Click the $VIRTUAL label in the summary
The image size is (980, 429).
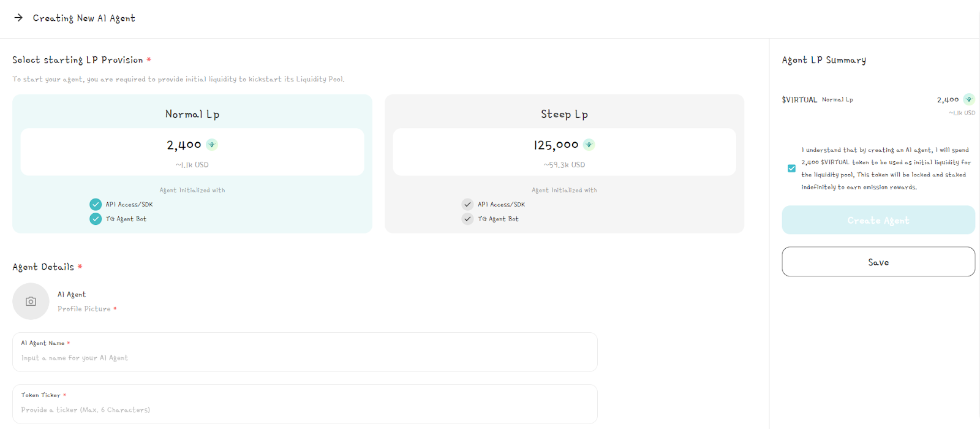799,99
